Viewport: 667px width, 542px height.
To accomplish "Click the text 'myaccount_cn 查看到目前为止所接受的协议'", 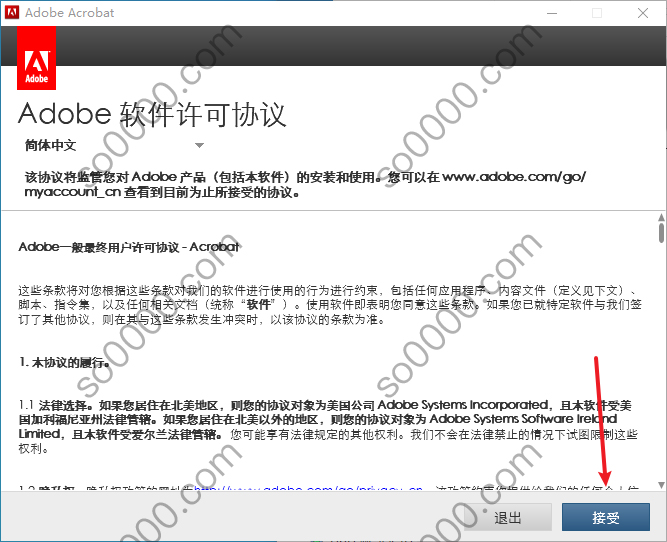I will (162, 192).
